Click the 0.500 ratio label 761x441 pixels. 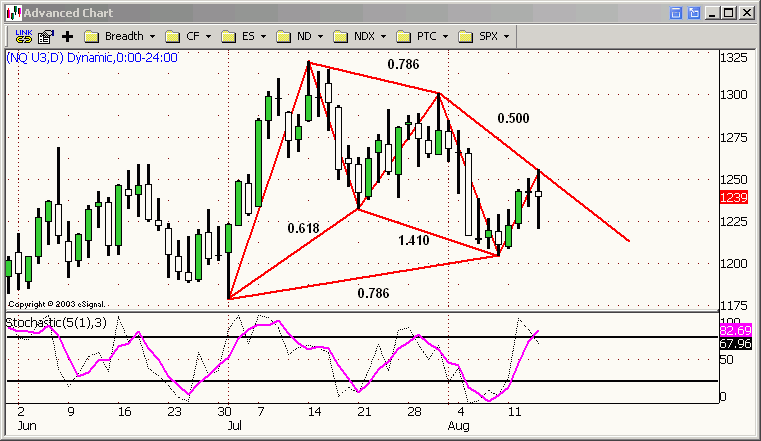[513, 118]
